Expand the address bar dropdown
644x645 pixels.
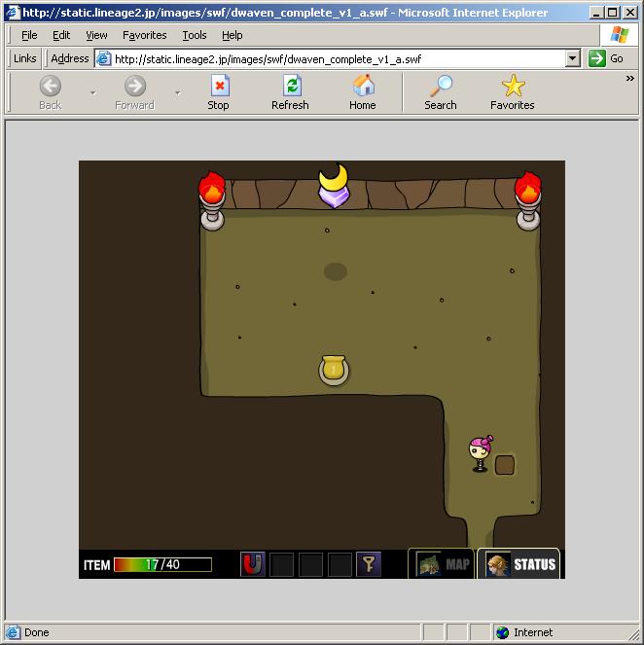click(x=572, y=58)
